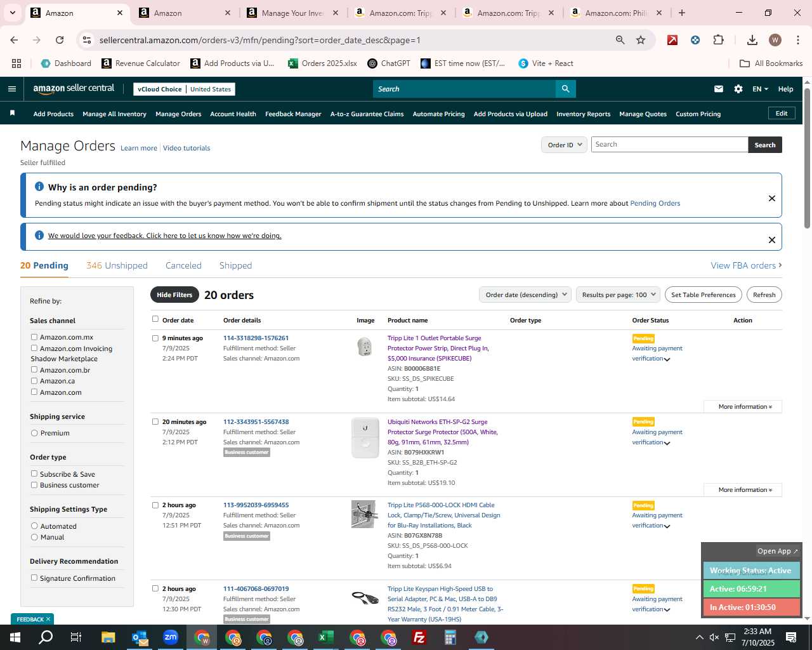Check the Amazon.com Invoicing Shadow Marketplace filter
The width and height of the screenshot is (812, 650).
34,348
